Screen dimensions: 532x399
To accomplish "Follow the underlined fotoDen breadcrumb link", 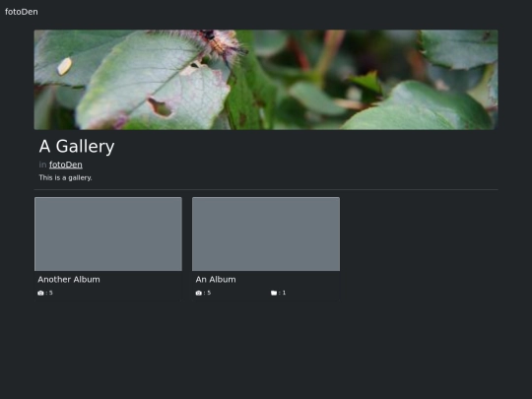I will pos(66,165).
